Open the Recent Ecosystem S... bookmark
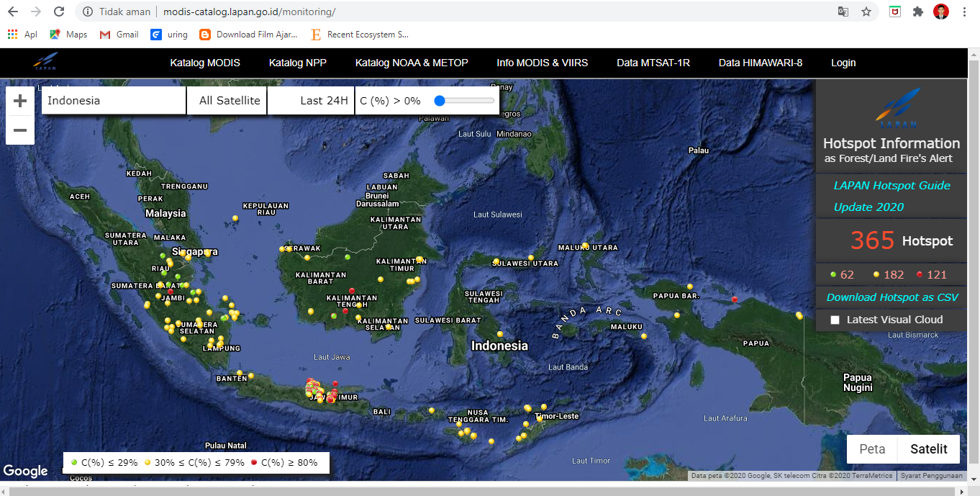The image size is (980, 496). click(x=360, y=34)
